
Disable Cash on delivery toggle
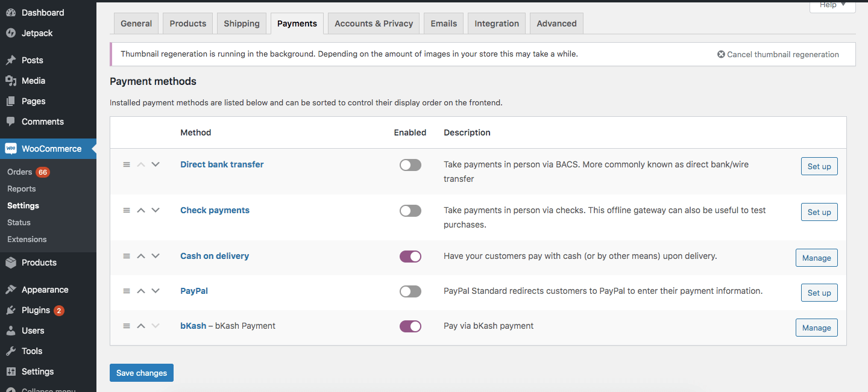(410, 257)
